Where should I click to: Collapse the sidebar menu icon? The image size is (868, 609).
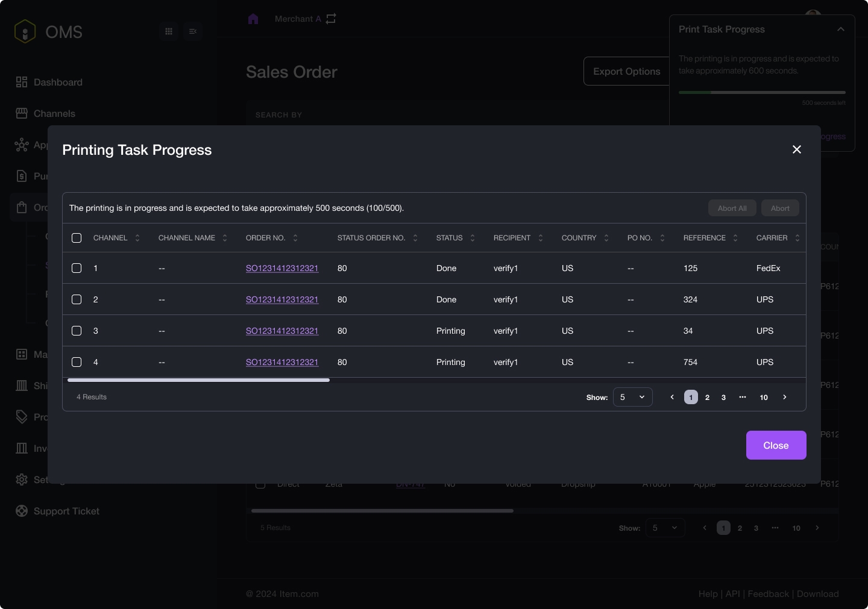tap(193, 31)
